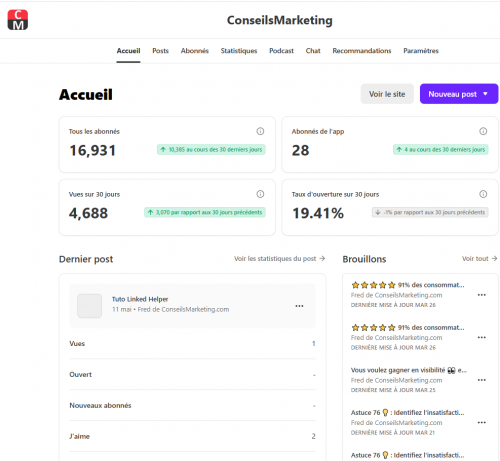Click the Vues row in Dernier post

192,344
